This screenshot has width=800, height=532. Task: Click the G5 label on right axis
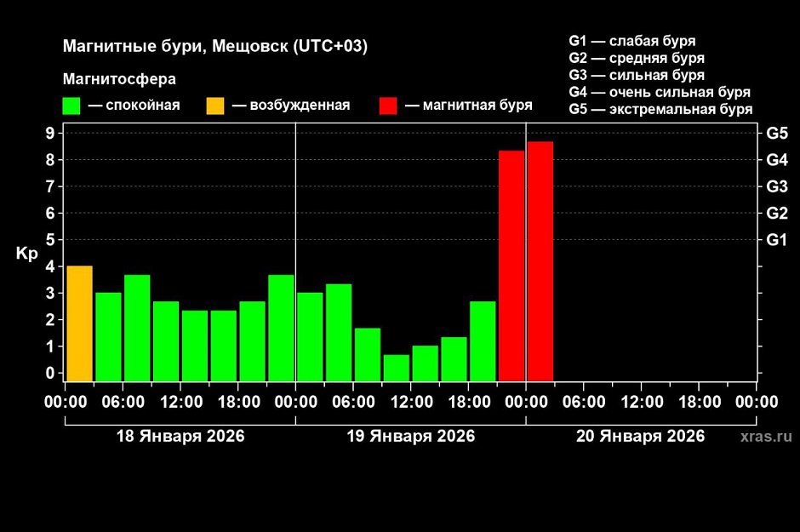click(777, 133)
